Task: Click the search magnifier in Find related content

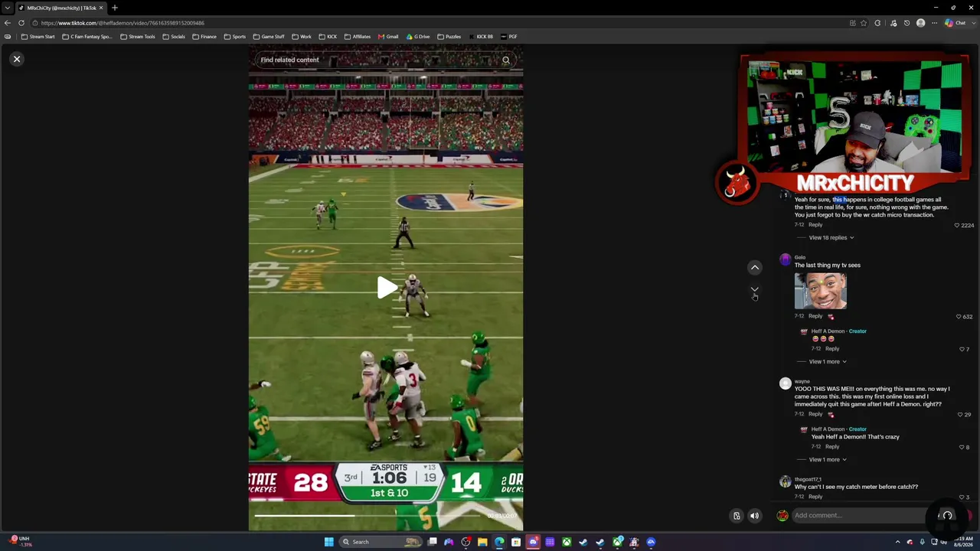Action: coord(506,60)
